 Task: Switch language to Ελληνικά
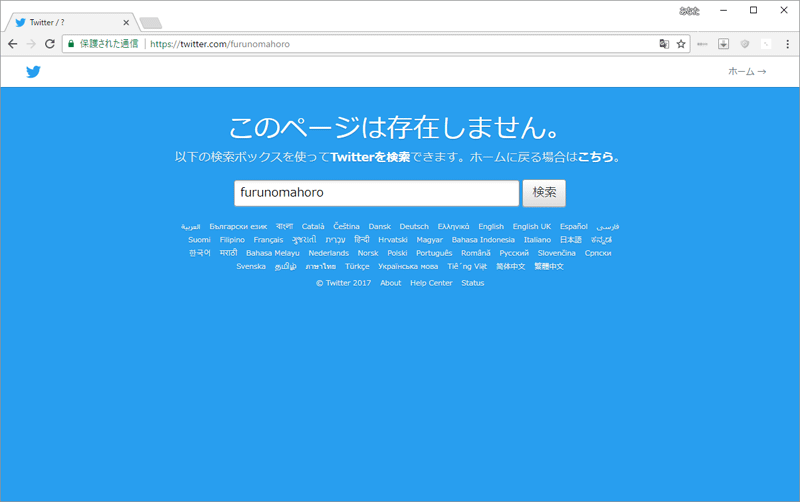(453, 227)
